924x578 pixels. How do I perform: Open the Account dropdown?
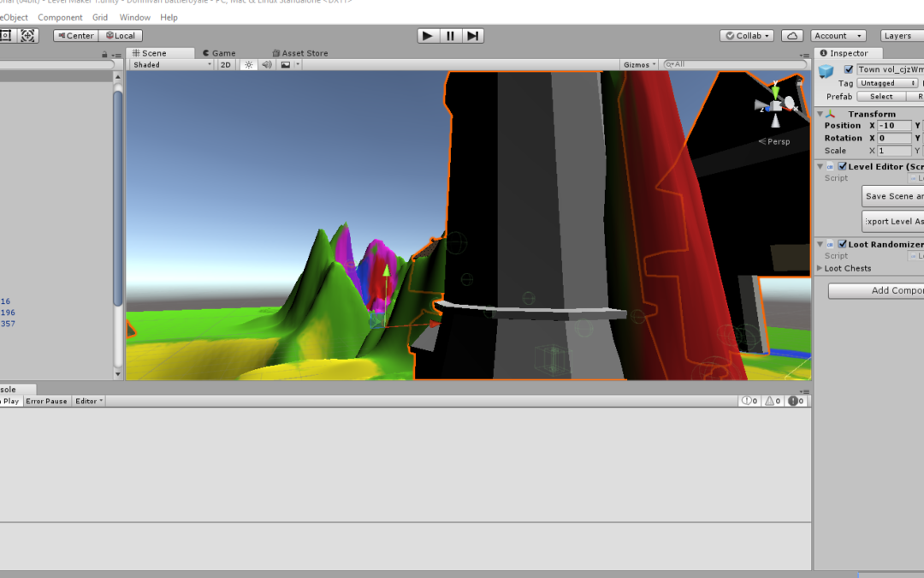click(x=838, y=36)
